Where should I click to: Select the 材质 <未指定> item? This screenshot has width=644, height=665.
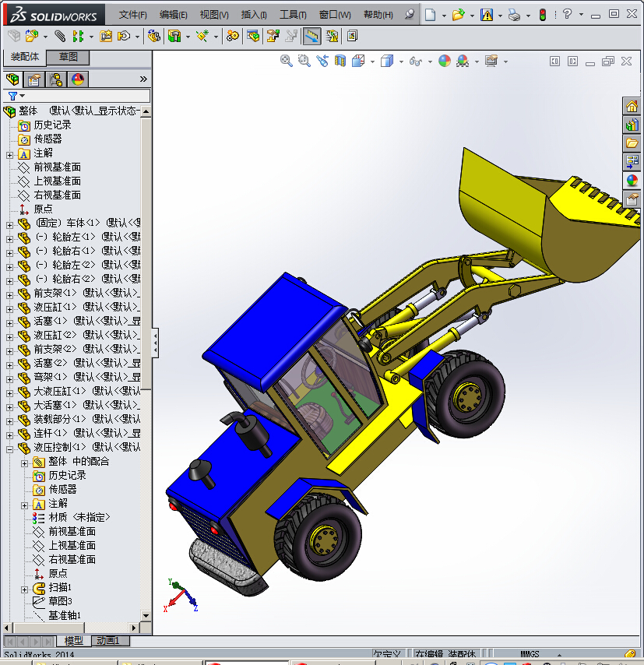(x=79, y=517)
